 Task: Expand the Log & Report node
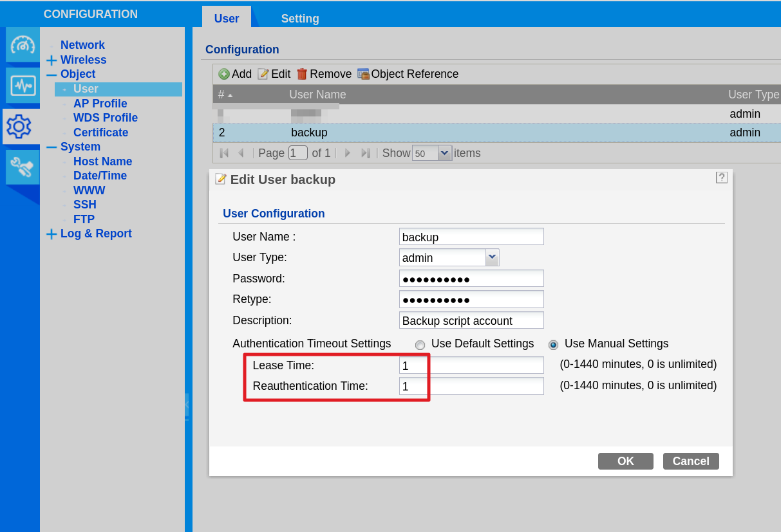[52, 234]
